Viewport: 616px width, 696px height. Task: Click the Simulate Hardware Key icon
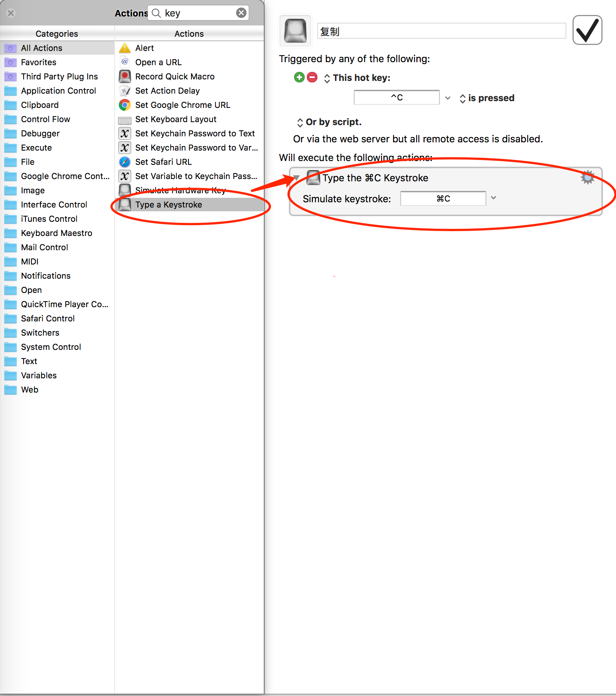pos(125,190)
